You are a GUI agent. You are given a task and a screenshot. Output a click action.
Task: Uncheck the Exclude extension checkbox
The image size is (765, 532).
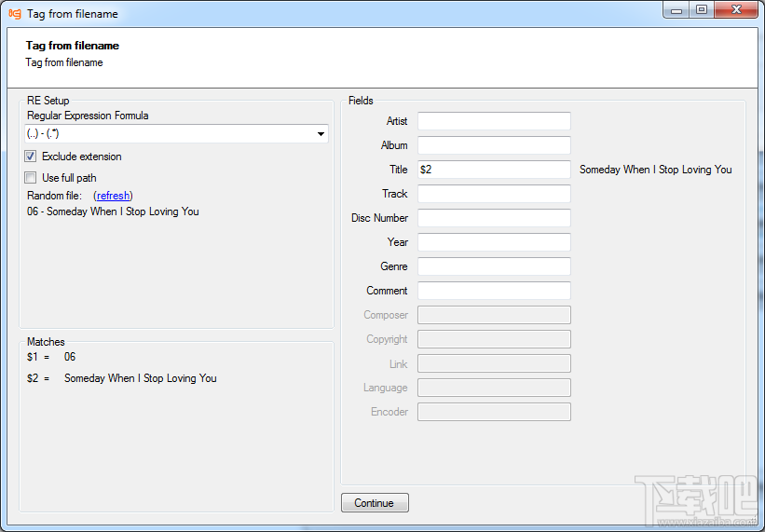(x=30, y=157)
